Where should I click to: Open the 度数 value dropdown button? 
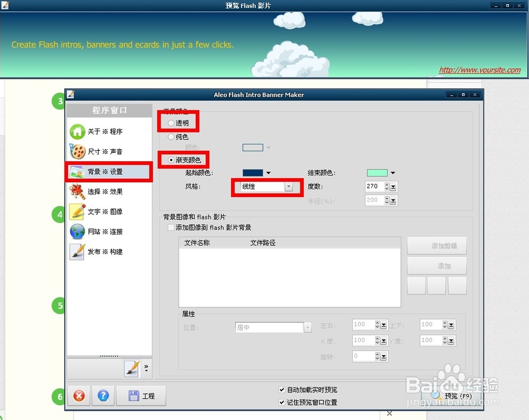click(393, 187)
